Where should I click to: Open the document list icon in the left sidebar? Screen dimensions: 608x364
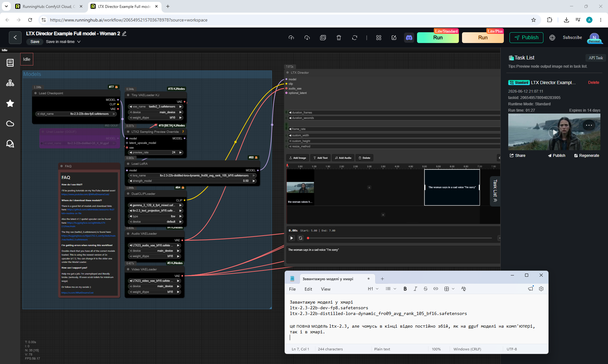(10, 63)
